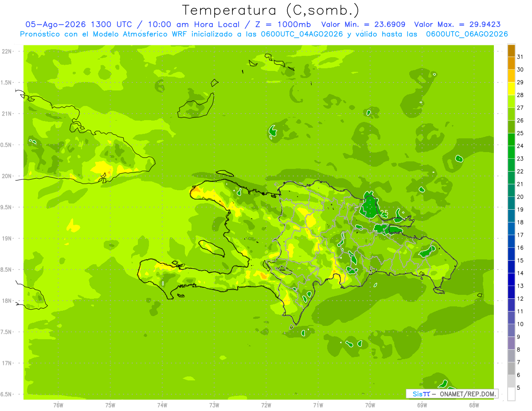Click the legend value "28"
This screenshot has width=532, height=411.
(x=520, y=95)
